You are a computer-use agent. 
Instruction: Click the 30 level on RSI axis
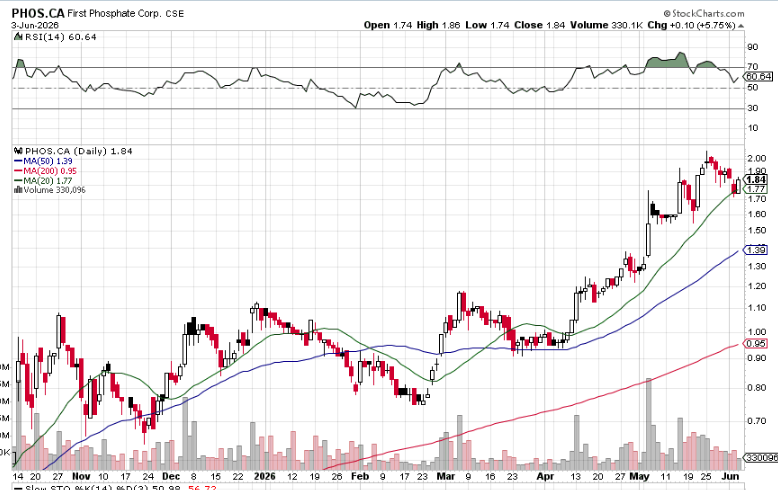click(753, 108)
